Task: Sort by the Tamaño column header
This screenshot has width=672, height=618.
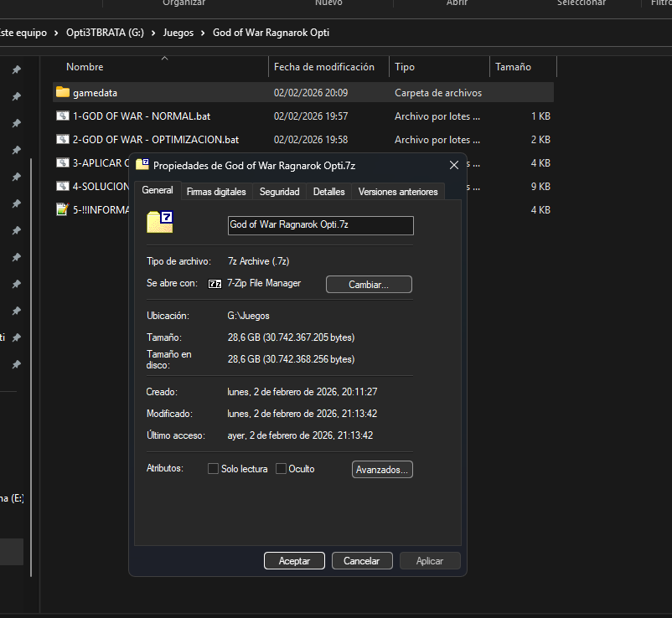Action: click(x=513, y=67)
